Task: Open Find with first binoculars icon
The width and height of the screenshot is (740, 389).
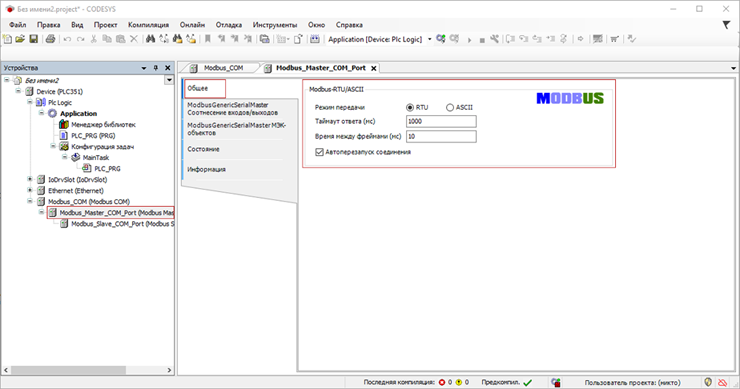Action: tap(150, 39)
